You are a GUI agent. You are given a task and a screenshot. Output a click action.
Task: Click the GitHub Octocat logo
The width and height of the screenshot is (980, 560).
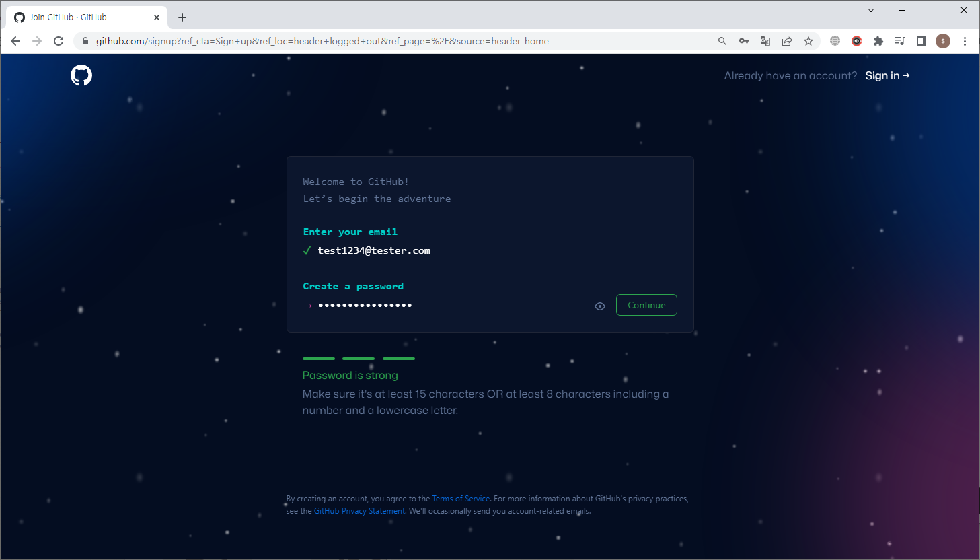click(x=81, y=75)
